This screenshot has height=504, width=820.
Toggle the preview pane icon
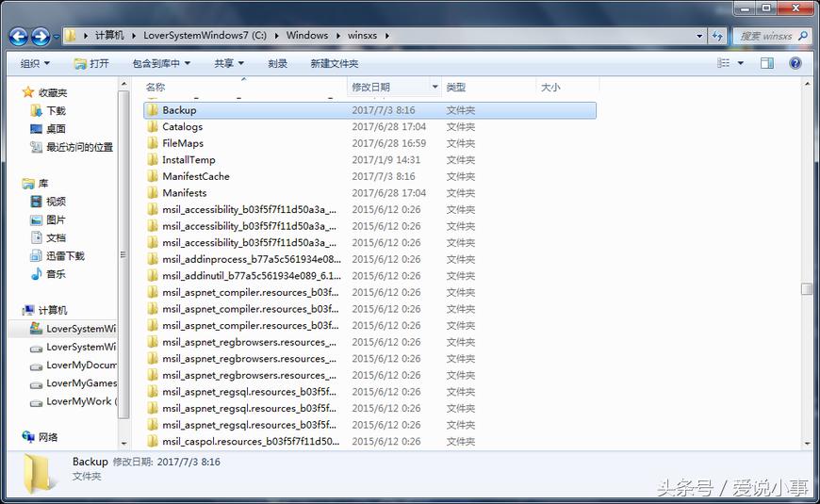click(x=767, y=63)
